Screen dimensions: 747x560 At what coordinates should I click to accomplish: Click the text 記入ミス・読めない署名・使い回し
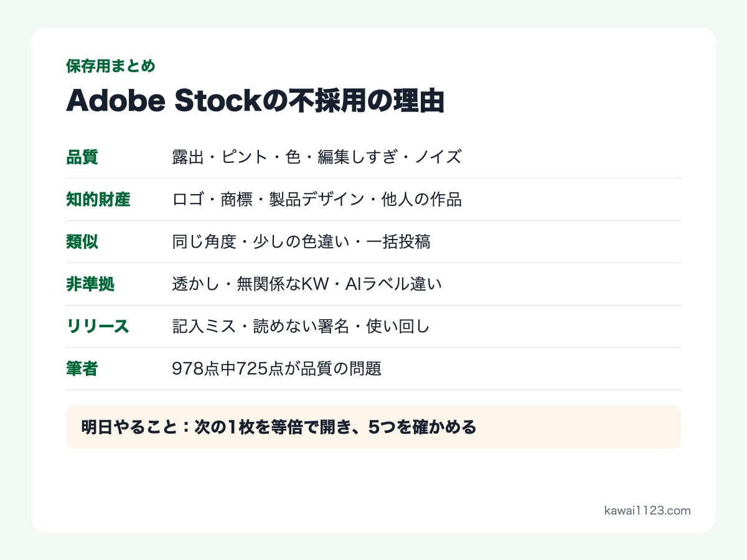pos(301,327)
